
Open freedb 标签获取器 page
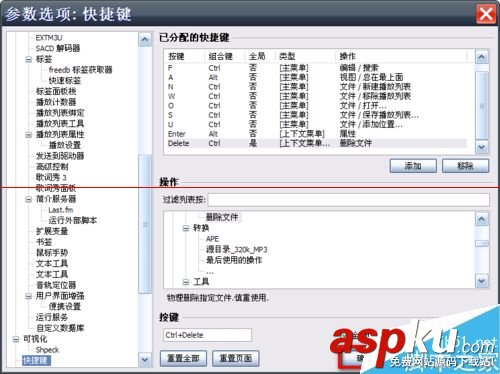pos(80,70)
